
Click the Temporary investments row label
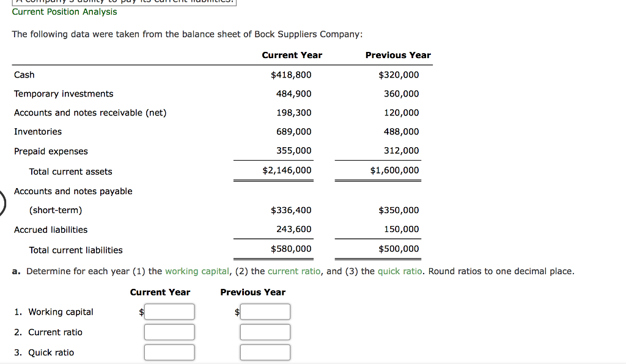pos(63,93)
